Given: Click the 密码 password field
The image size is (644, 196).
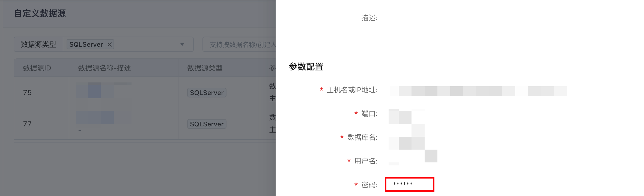Looking at the screenshot, I should point(409,185).
